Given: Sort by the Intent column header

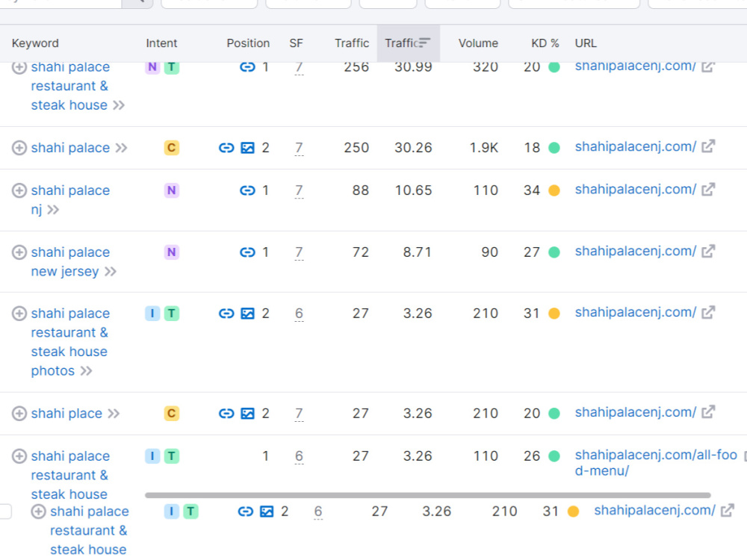Looking at the screenshot, I should tap(161, 43).
